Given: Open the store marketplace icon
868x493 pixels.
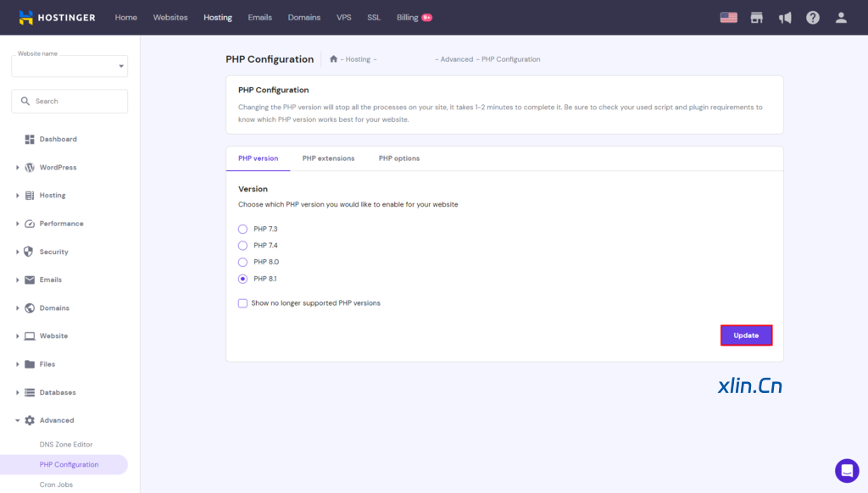Looking at the screenshot, I should [x=756, y=17].
